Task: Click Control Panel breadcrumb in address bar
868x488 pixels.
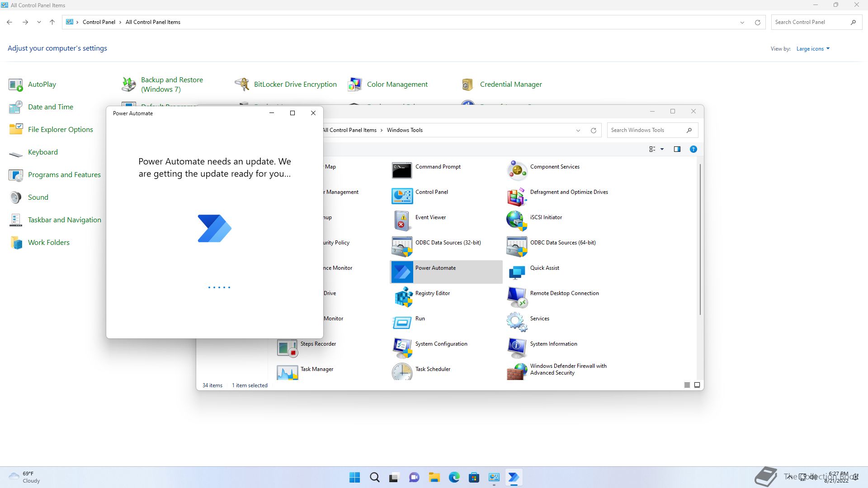Action: (x=99, y=22)
